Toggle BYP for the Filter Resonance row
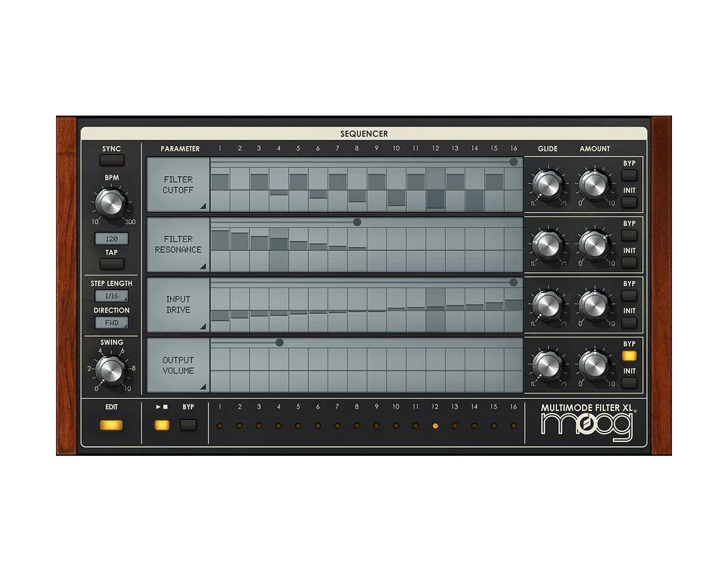This screenshot has height=572, width=728. [629, 235]
